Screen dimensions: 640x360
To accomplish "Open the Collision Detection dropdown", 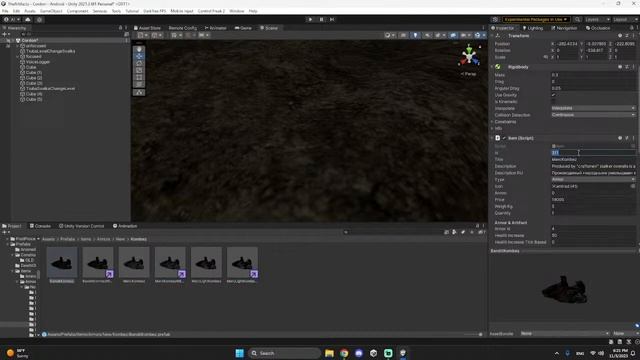I will point(593,115).
